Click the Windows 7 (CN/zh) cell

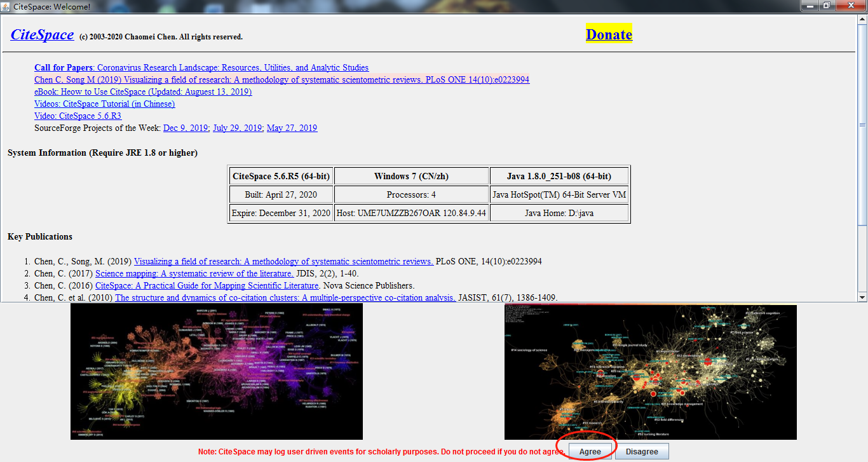coord(411,176)
